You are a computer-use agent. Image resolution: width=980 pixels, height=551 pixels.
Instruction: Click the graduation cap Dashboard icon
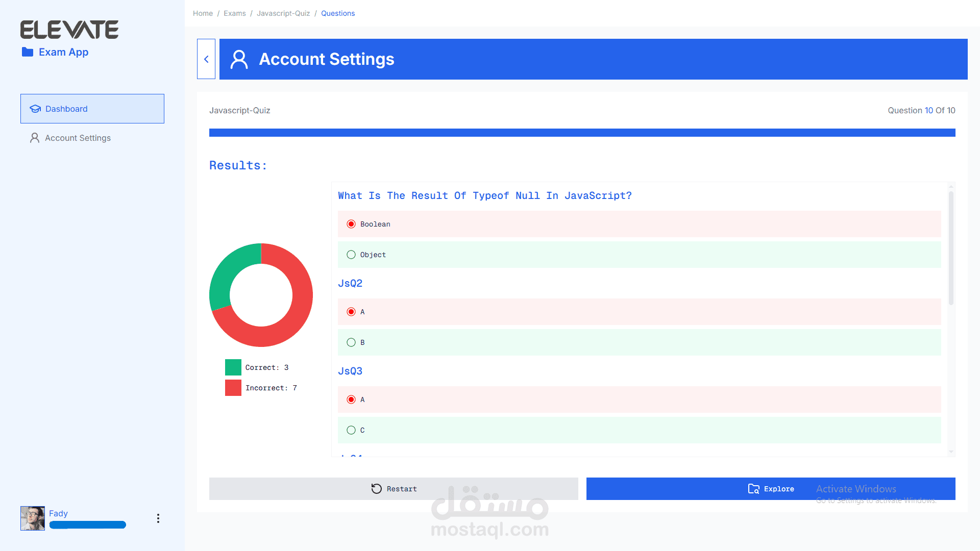35,109
